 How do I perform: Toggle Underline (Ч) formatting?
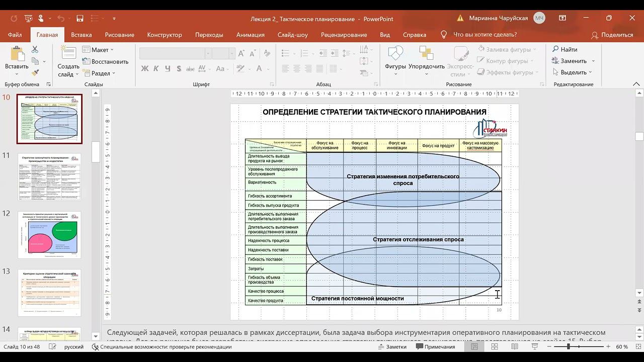pyautogui.click(x=167, y=68)
